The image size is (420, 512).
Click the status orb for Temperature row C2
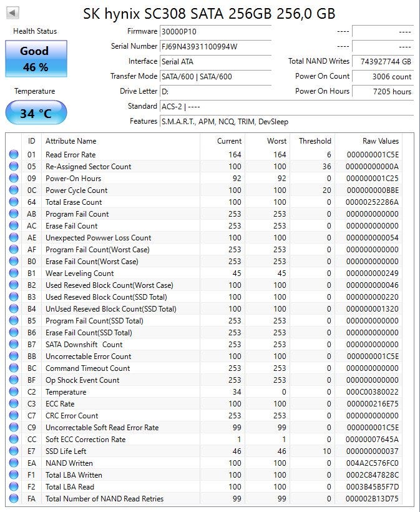14,392
